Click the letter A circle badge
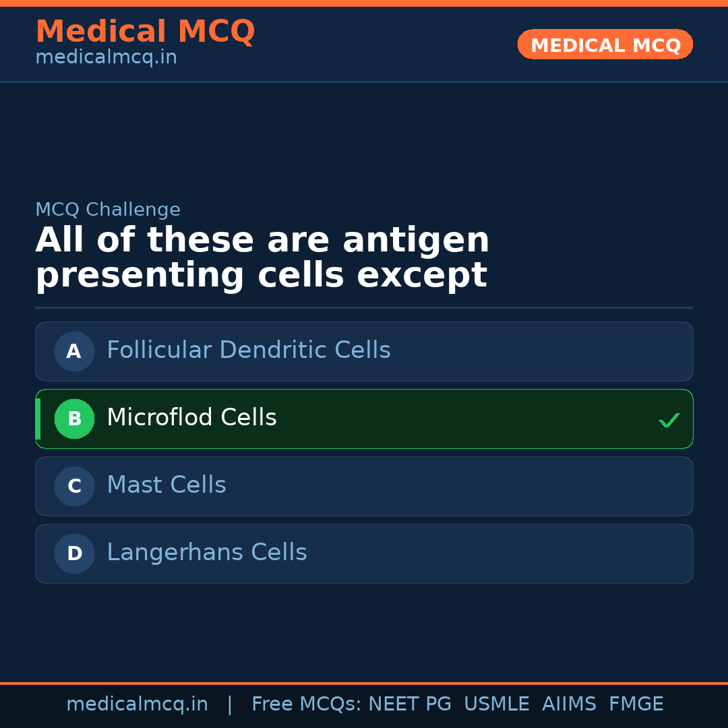This screenshot has width=728, height=728. coord(74,351)
